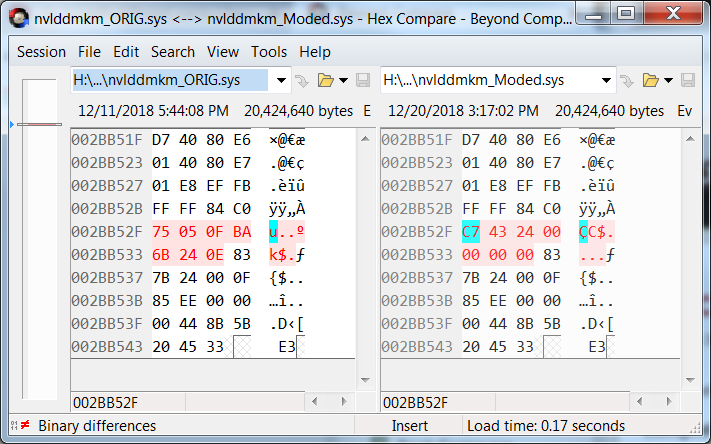Click right pane swap/reload arrow icon
The height and width of the screenshot is (444, 711).
coord(627,81)
